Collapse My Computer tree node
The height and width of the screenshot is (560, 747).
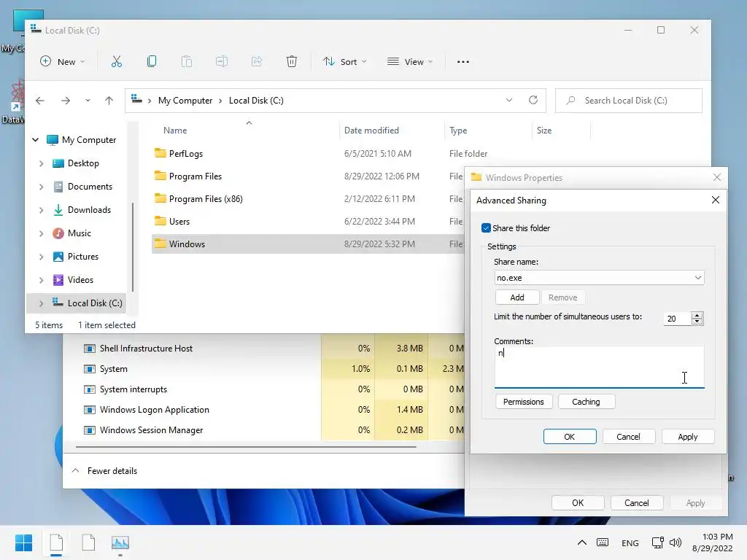coord(35,139)
